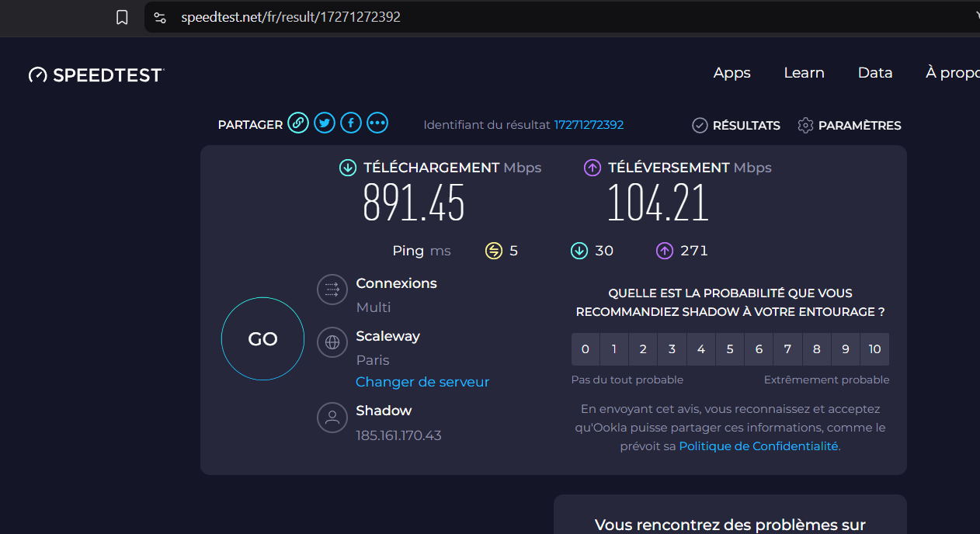The height and width of the screenshot is (534, 980).
Task: Rate recommendation 4
Action: (x=701, y=349)
